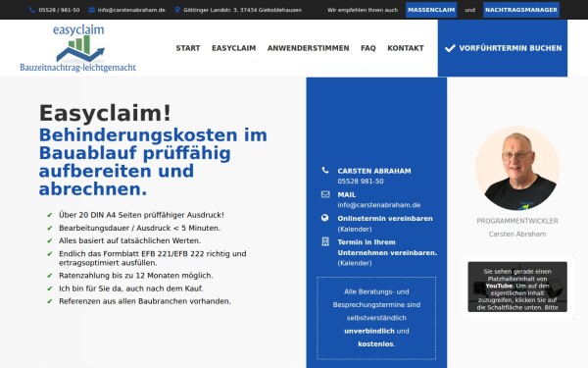Click the 'Easyclaim!' headline
The width and height of the screenshot is (588, 368).
pos(105,113)
